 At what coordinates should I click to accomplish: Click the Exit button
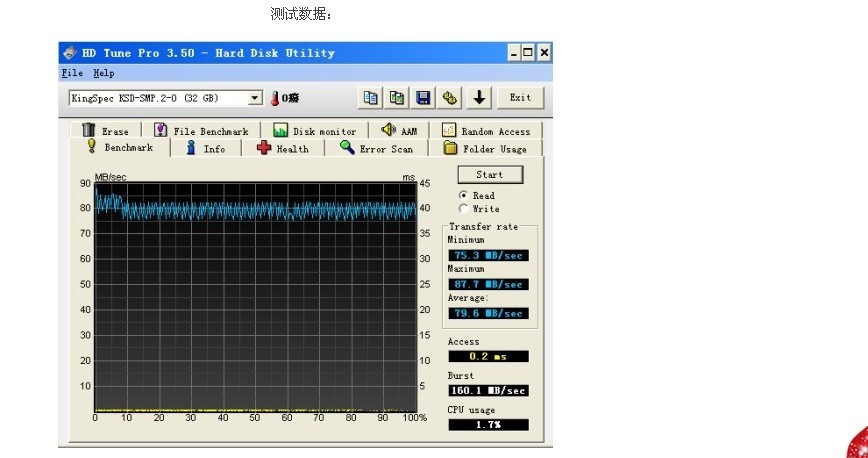tap(520, 97)
